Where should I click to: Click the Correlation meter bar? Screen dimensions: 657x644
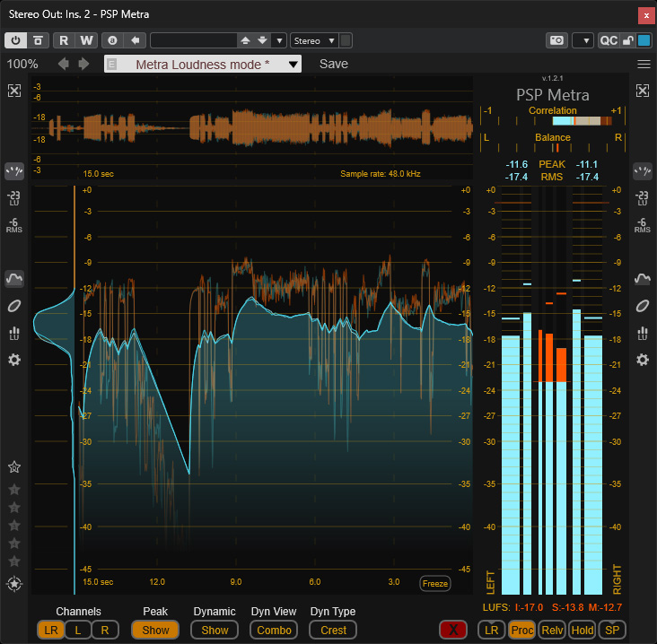coord(582,121)
